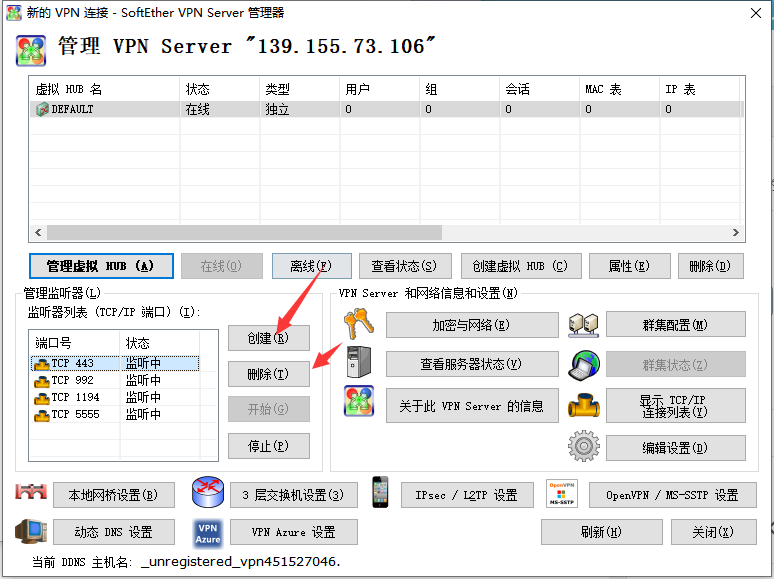The width and height of the screenshot is (774, 579).
Task: Select the DEFAULT hub row 在线 status cell
Action: click(x=220, y=109)
